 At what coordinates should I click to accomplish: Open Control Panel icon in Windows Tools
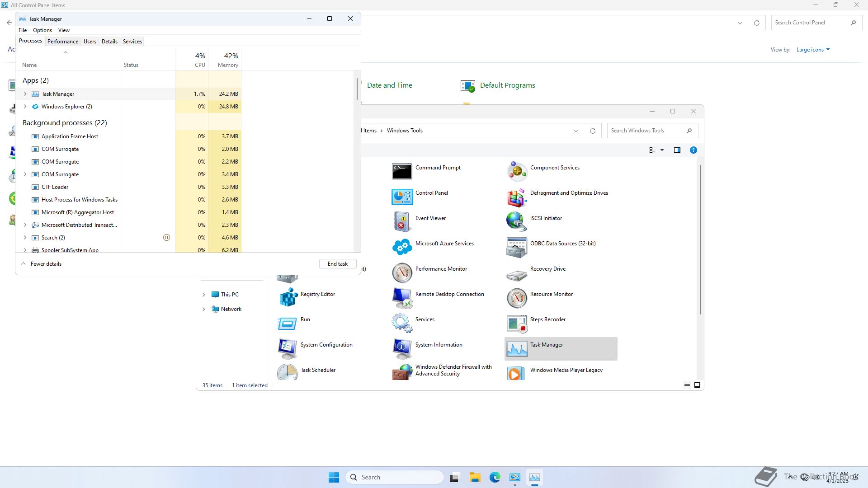click(x=401, y=197)
